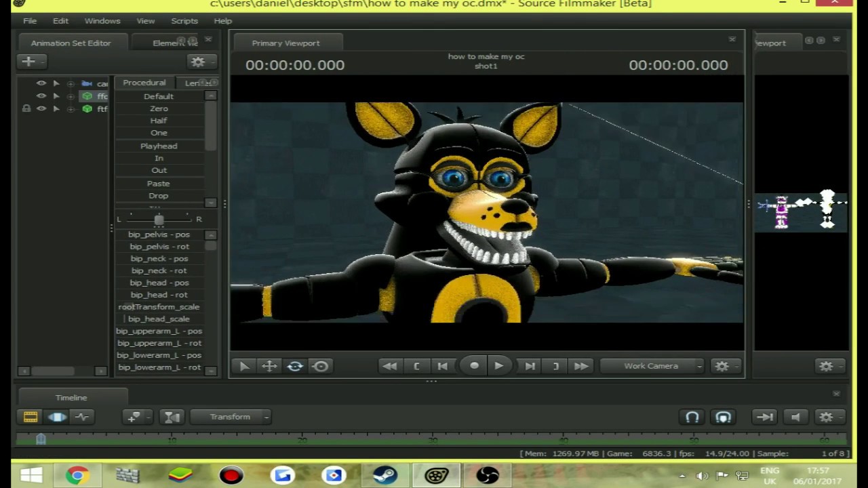This screenshot has height=488, width=868.
Task: Select the viewport selection arrow tool
Action: (x=244, y=366)
